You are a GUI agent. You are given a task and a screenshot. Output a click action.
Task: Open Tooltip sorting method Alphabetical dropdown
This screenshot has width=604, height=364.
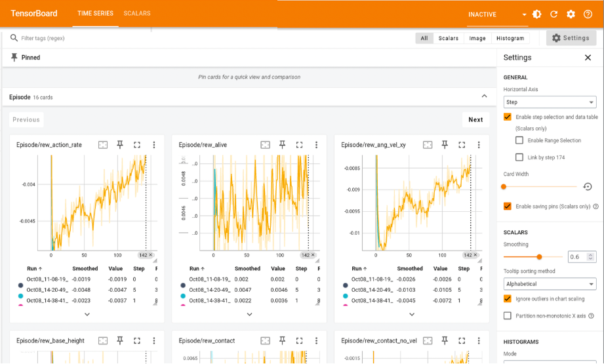[x=550, y=284]
